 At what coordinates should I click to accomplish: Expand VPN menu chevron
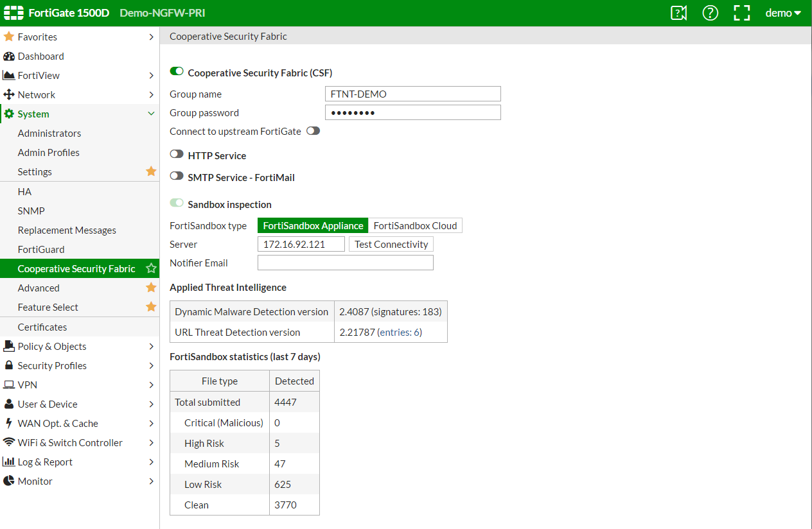[x=151, y=385]
